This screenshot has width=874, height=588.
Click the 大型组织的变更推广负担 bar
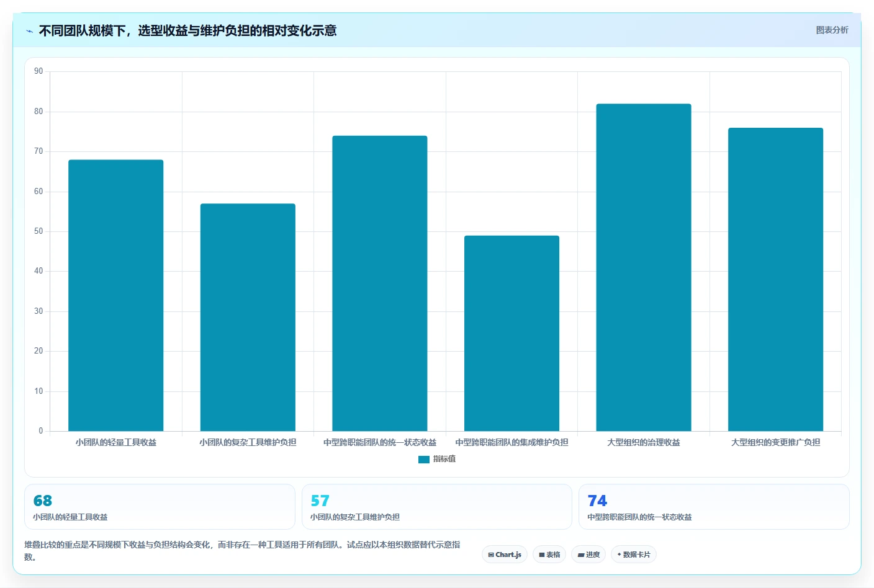coord(775,279)
